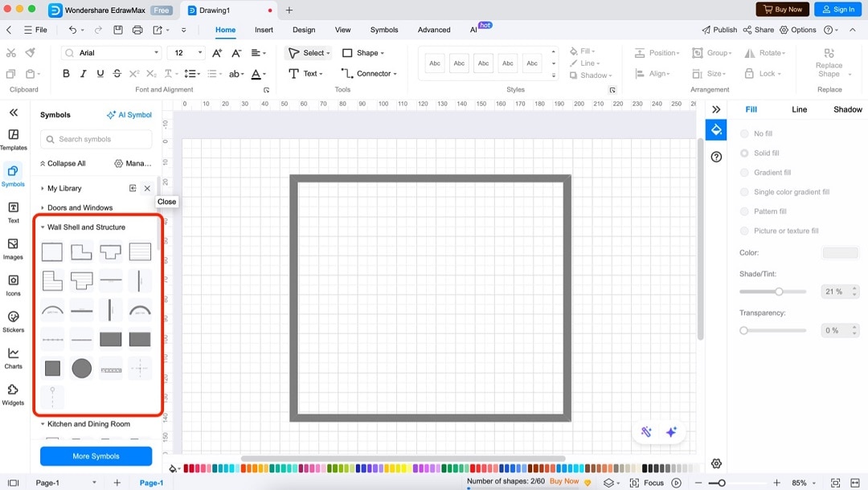868x490 pixels.
Task: Click zoom in plus icon
Action: click(x=776, y=483)
